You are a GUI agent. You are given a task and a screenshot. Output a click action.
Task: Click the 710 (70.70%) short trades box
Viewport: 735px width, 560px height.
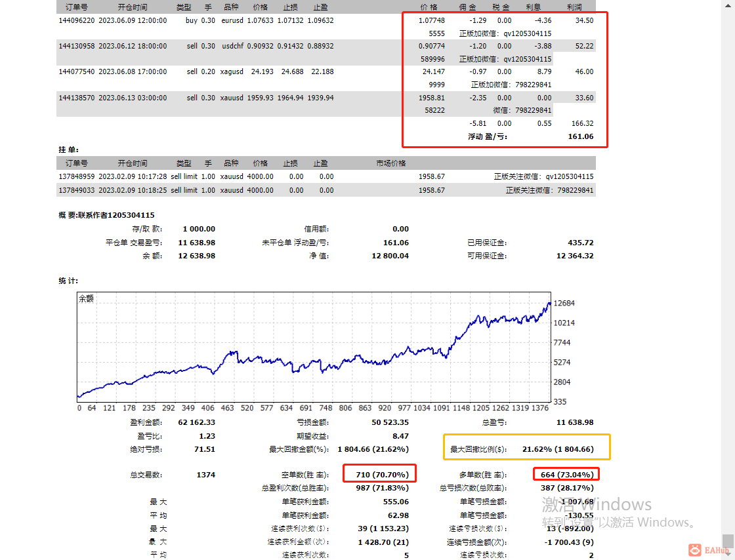[380, 473]
